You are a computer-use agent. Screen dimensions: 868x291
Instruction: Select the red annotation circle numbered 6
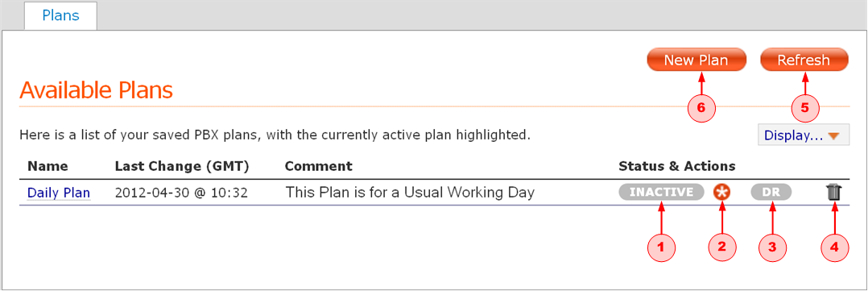701,107
